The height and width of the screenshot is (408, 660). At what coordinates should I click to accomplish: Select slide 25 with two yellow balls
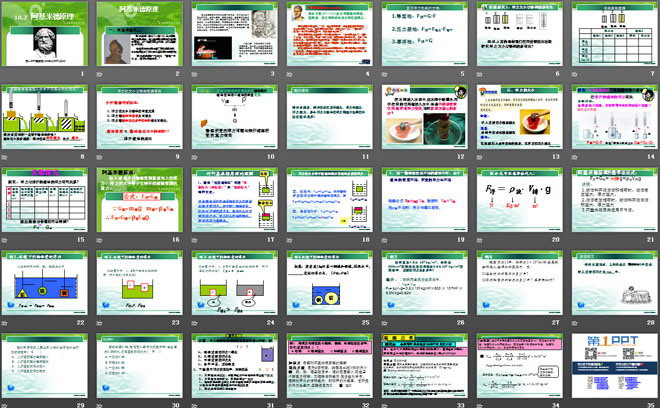click(x=330, y=283)
